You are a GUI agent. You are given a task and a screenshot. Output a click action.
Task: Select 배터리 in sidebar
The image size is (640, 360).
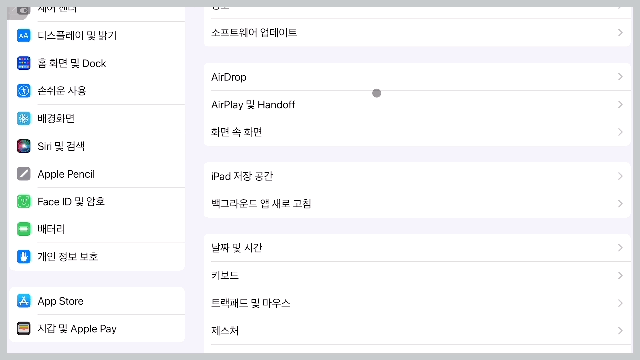click(x=97, y=229)
